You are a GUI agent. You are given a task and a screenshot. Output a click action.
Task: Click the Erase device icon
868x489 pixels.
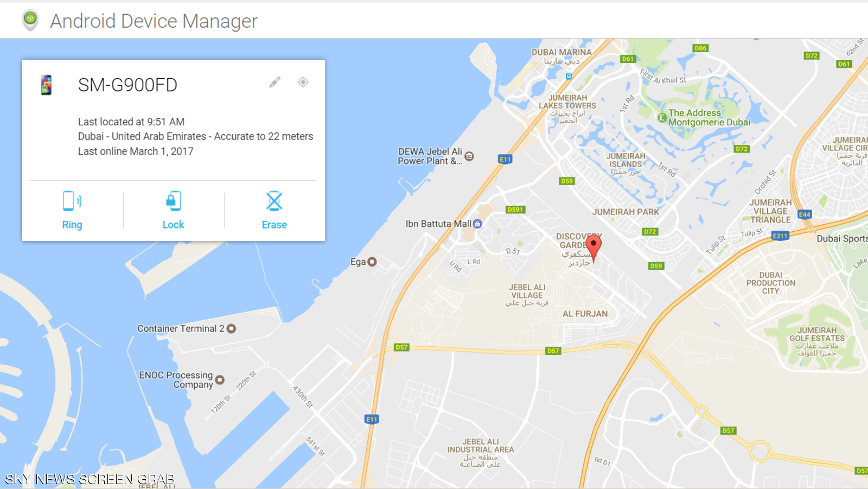275,201
